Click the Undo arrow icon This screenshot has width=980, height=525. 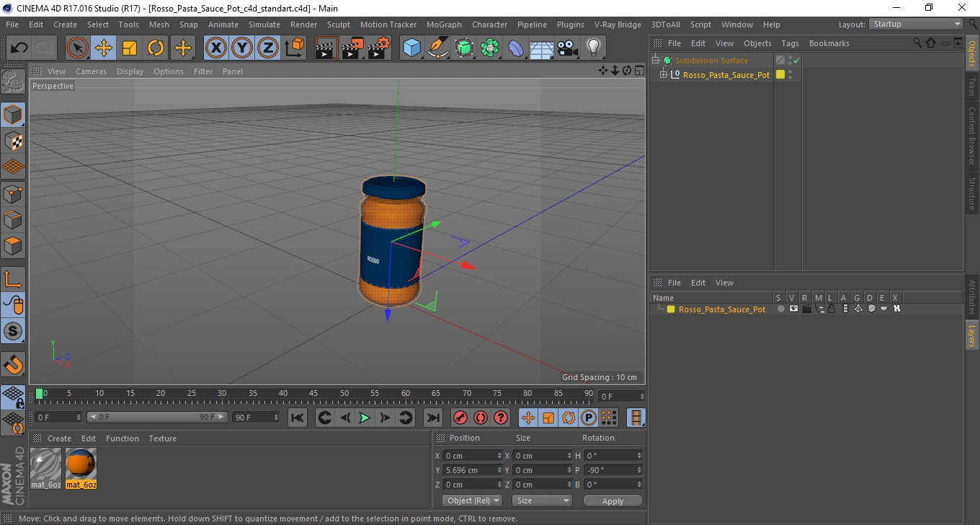tap(19, 48)
